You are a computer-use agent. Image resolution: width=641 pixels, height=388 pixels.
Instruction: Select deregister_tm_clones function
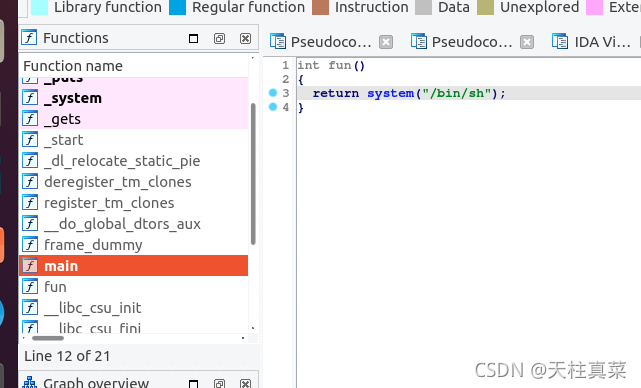tap(134, 182)
